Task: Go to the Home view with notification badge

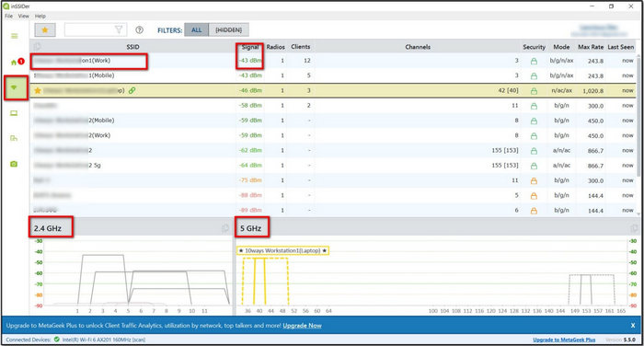Action: point(17,62)
